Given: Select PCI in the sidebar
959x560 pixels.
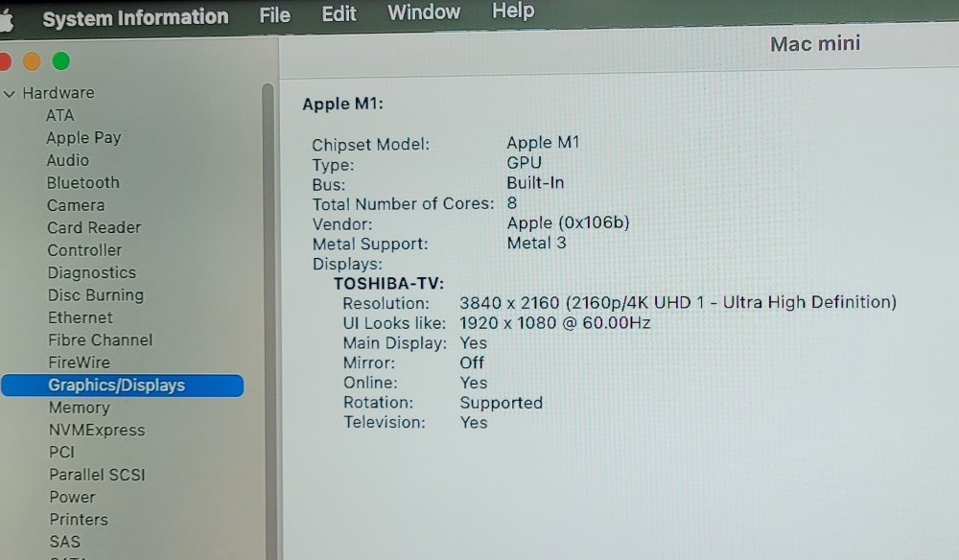Looking at the screenshot, I should tap(61, 453).
